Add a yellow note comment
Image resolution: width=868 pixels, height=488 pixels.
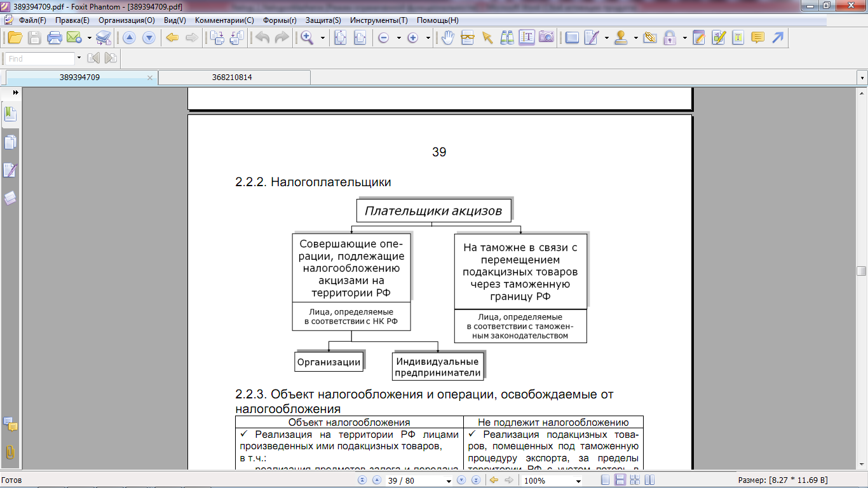tap(757, 37)
